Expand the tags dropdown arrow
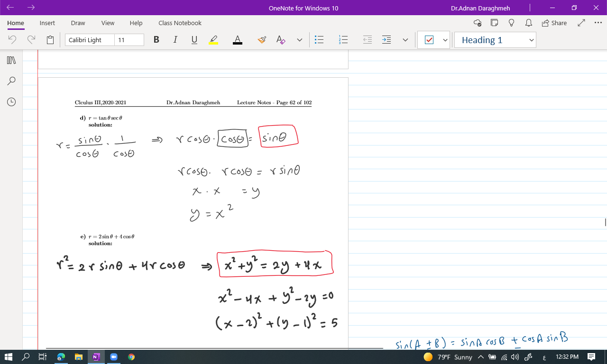This screenshot has height=364, width=607. (445, 40)
